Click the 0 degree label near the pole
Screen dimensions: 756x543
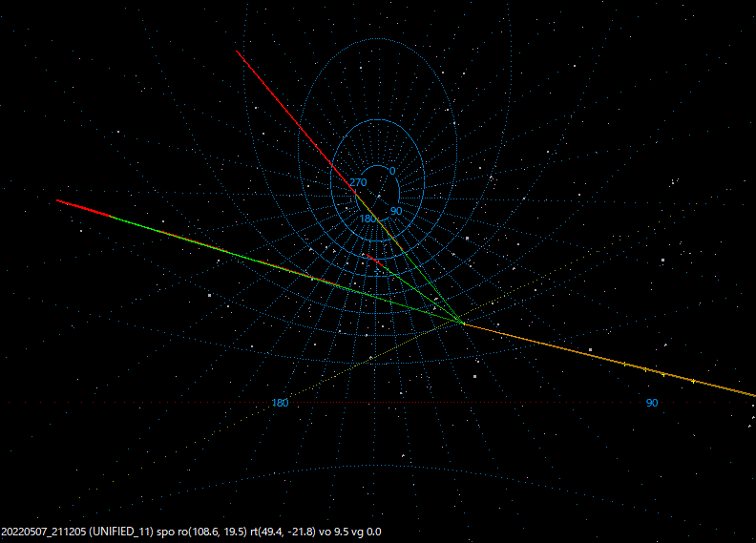tap(392, 171)
